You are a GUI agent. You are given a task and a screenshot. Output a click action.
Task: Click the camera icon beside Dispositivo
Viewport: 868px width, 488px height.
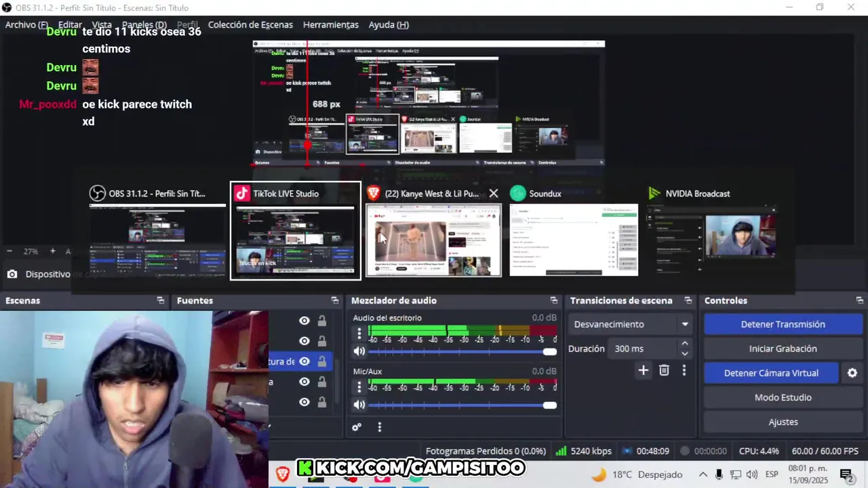click(x=12, y=274)
